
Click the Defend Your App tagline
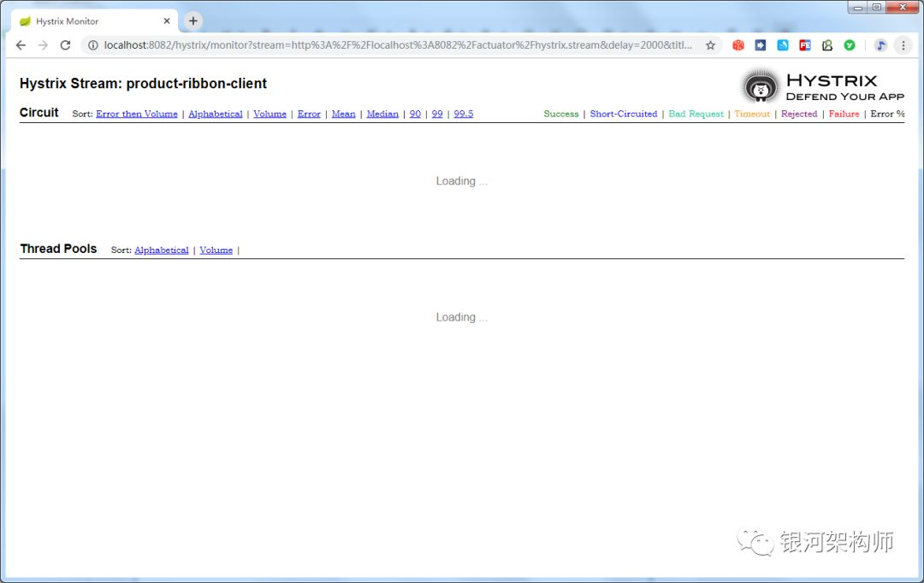[x=845, y=97]
